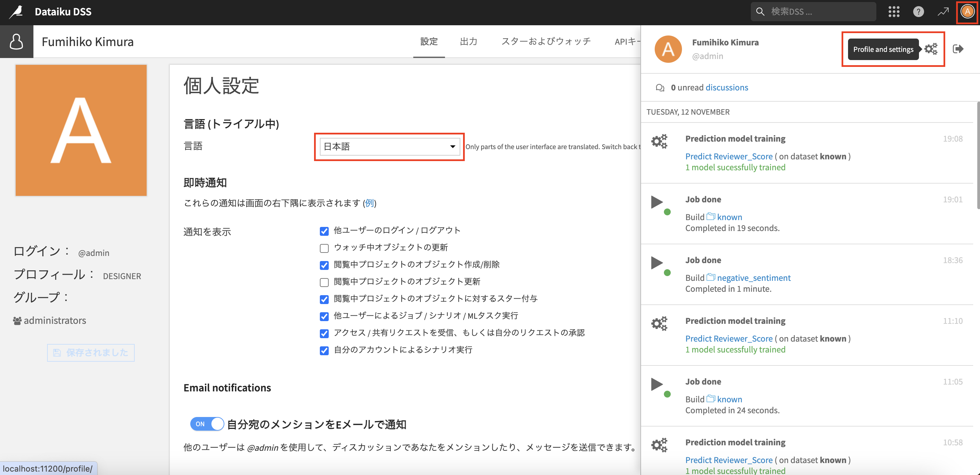Open the help question mark menu

tap(918, 12)
